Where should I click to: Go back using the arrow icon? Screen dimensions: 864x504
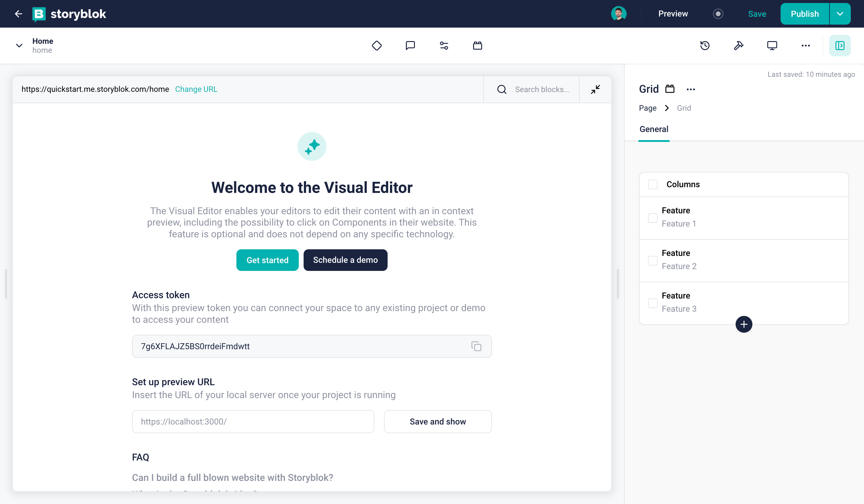(19, 14)
